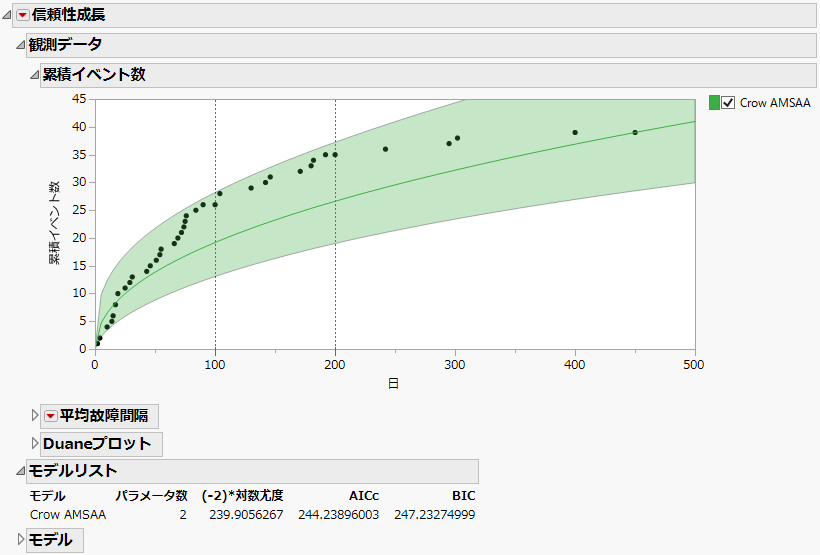The width and height of the screenshot is (820, 555).
Task: Click the (-2)*対数尤度 column header
Action: pyautogui.click(x=243, y=496)
